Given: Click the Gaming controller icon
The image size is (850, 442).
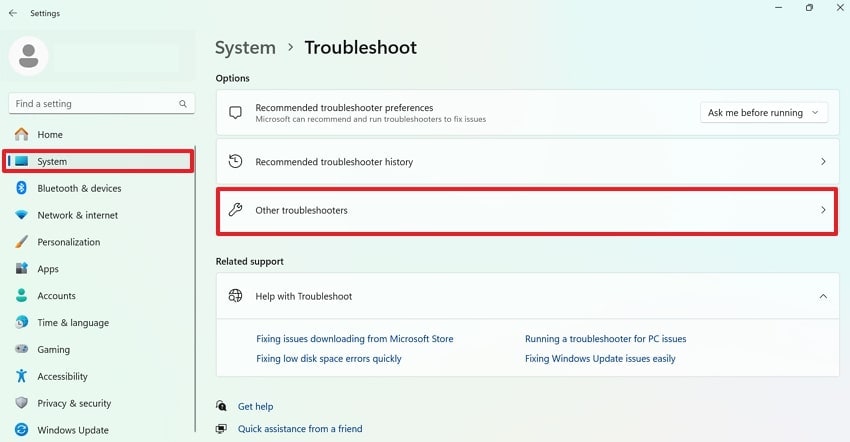Looking at the screenshot, I should 21,349.
